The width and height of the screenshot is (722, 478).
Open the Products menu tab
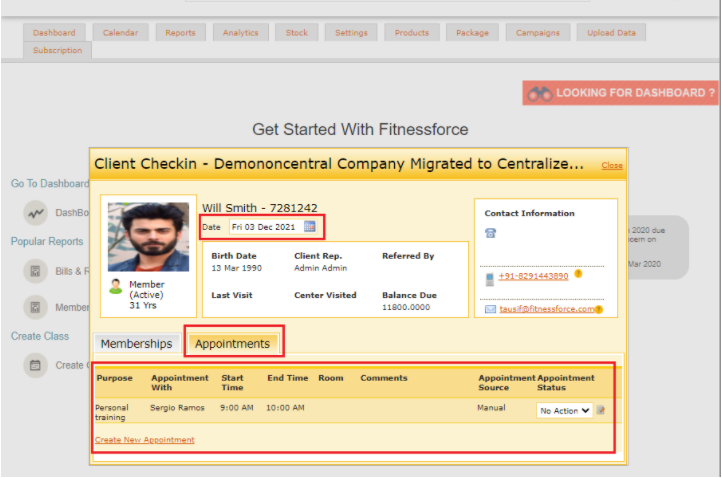pos(412,33)
